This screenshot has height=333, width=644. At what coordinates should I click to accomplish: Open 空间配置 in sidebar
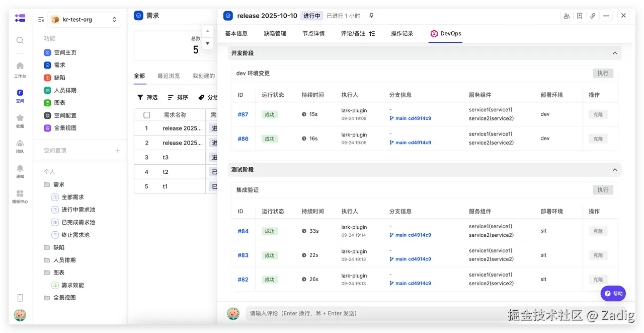coord(60,115)
